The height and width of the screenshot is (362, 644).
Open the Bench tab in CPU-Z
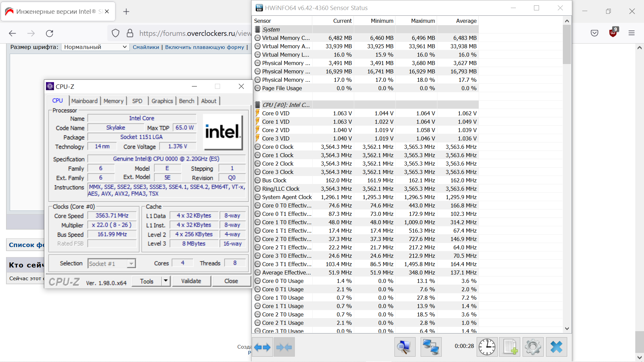pyautogui.click(x=186, y=101)
